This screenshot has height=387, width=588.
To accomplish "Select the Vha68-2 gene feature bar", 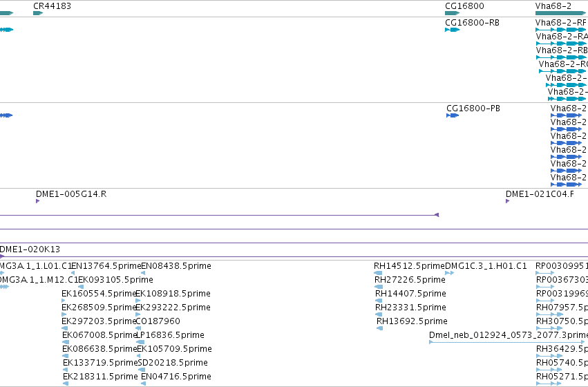I will tap(560, 13).
